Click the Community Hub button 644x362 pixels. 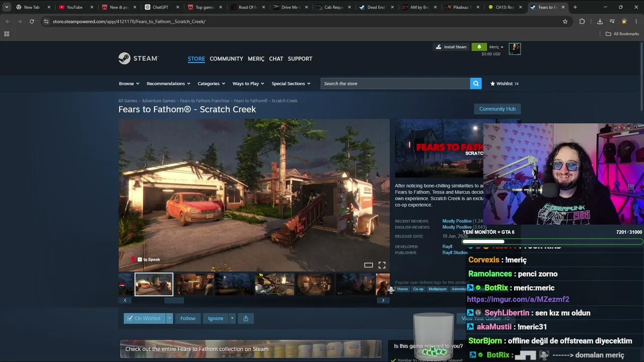(x=497, y=109)
